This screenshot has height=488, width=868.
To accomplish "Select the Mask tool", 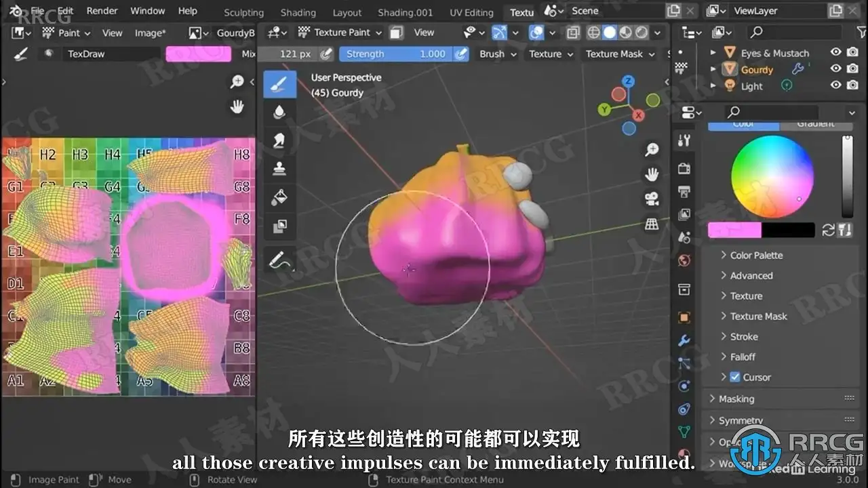I will pos(279,226).
